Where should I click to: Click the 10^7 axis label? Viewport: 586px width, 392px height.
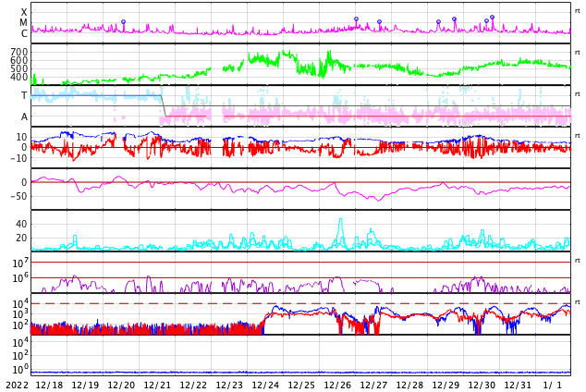pyautogui.click(x=20, y=263)
